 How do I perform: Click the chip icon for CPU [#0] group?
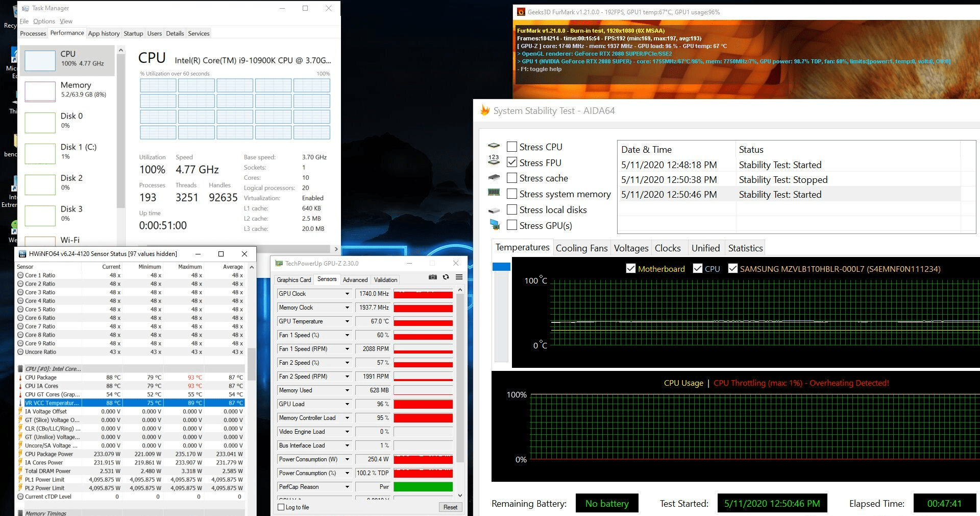(x=20, y=369)
